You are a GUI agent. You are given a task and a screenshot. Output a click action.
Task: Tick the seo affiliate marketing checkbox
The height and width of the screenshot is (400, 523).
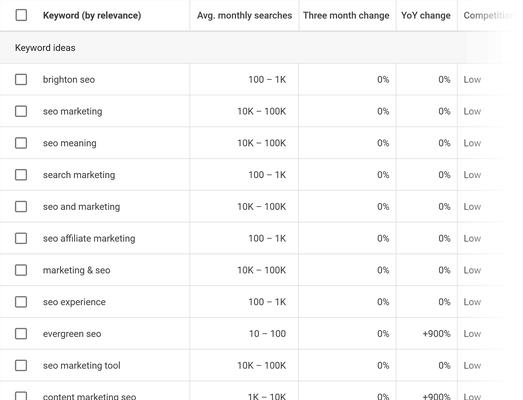click(21, 238)
